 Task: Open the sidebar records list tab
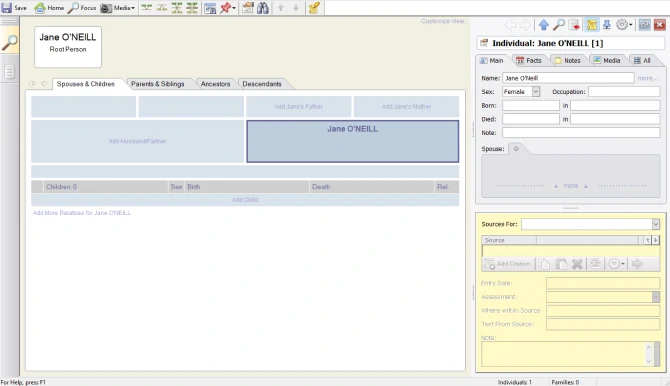tap(9, 71)
